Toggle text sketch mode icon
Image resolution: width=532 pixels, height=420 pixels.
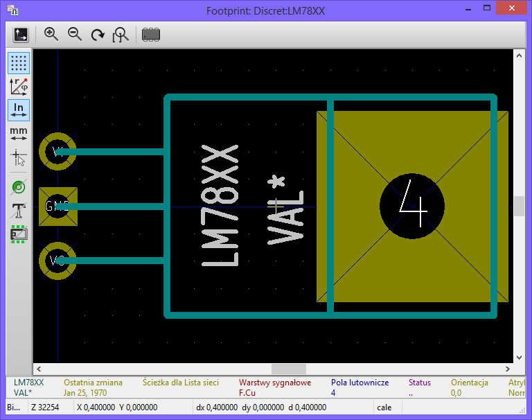tap(19, 211)
